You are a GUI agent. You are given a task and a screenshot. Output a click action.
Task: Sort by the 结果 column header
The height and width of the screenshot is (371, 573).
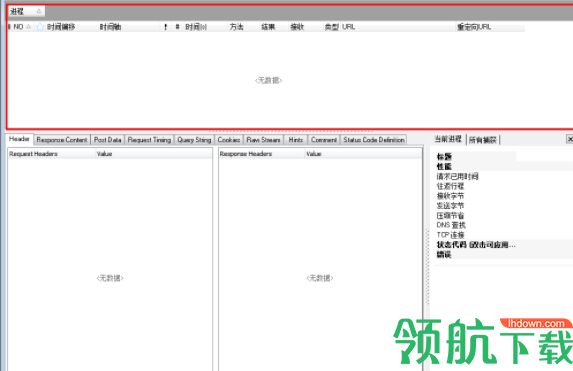pyautogui.click(x=268, y=27)
